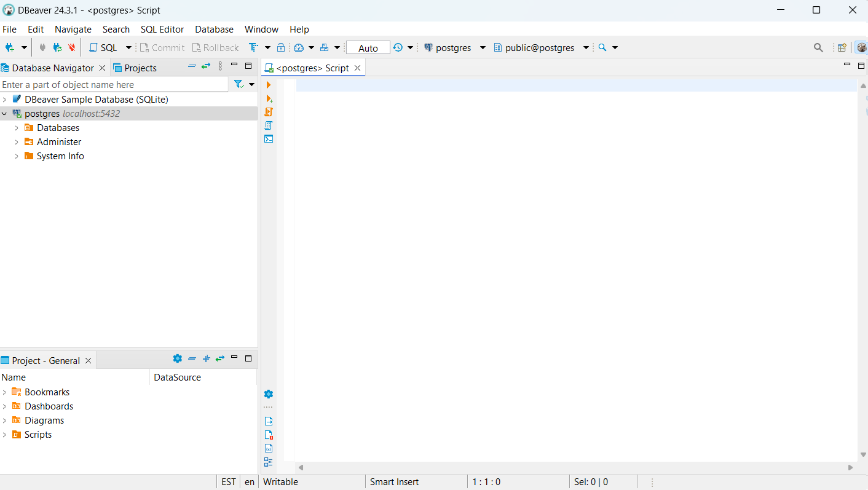This screenshot has height=490, width=868.
Task: Open the SQL Editor menu
Action: point(162,29)
